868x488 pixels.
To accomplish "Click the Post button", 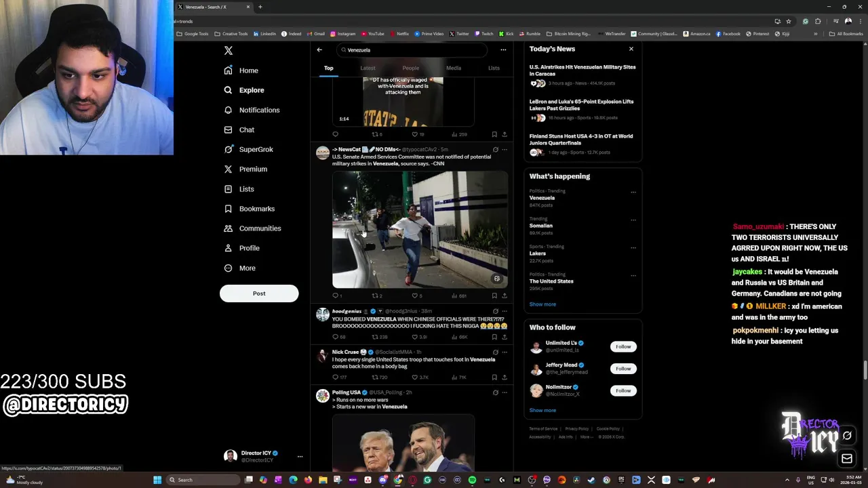I will tap(259, 293).
